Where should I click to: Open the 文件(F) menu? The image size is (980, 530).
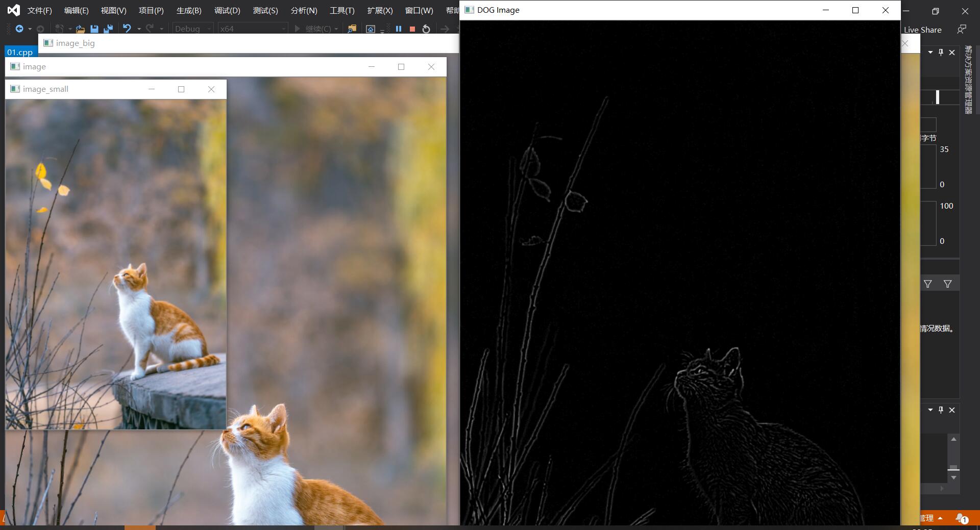(40, 10)
